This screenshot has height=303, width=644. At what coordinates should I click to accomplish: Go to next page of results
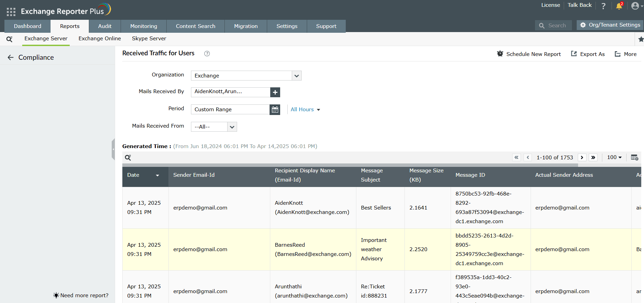(x=582, y=157)
